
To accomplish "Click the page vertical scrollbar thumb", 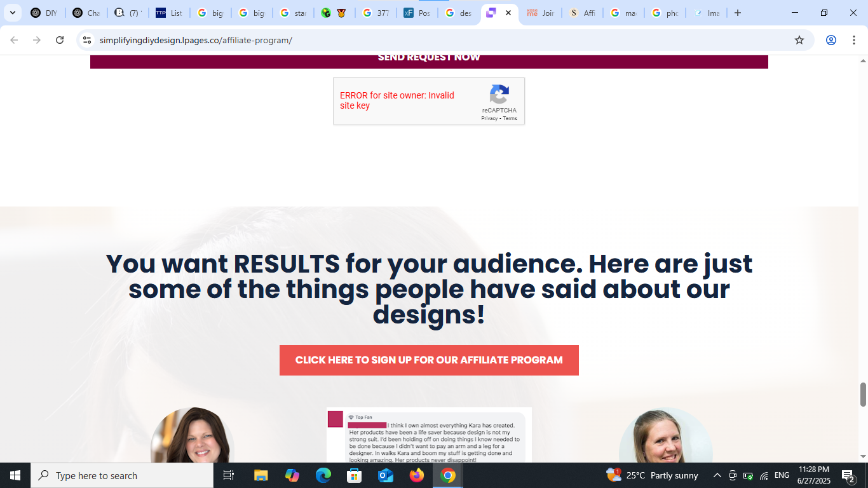I will [x=863, y=395].
